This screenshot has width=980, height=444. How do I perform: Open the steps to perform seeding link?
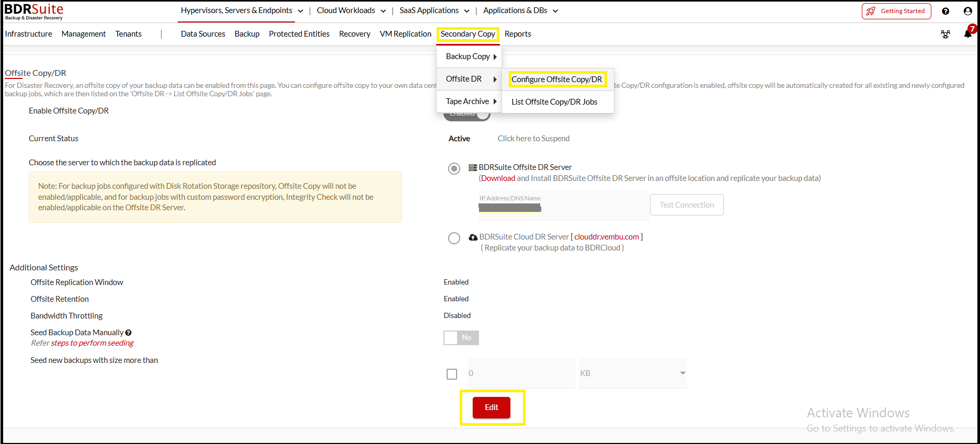92,343
